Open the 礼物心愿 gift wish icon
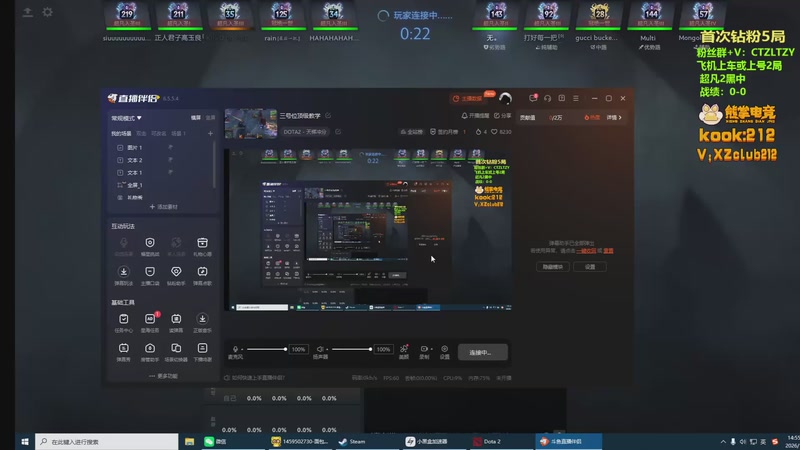800x450 pixels. click(203, 243)
